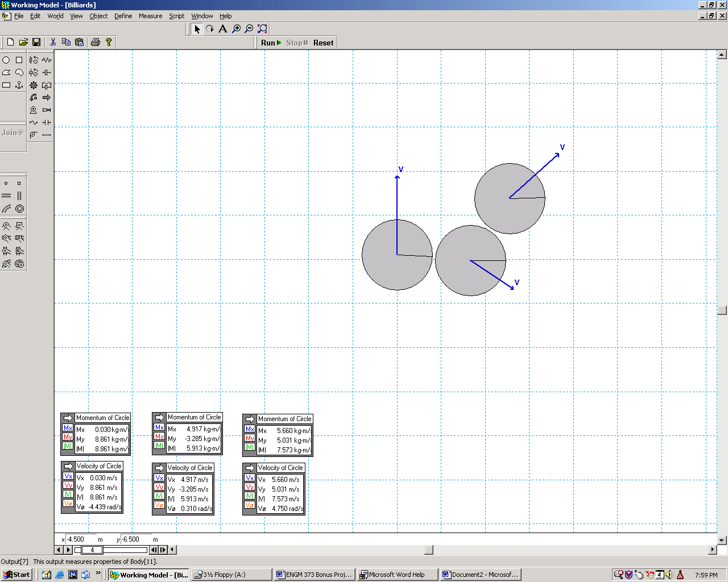This screenshot has width=728, height=582.
Task: Select the Square drawing tool
Action: click(19, 60)
